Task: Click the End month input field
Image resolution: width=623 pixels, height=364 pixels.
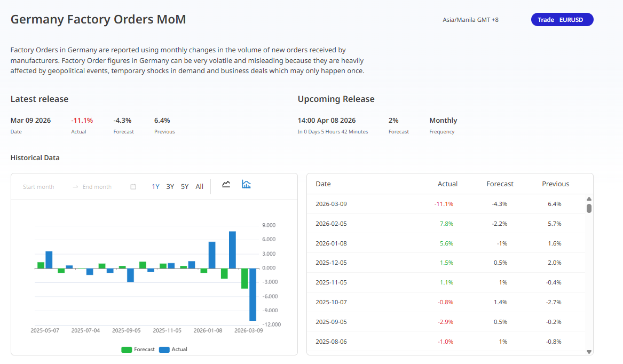Action: click(97, 187)
